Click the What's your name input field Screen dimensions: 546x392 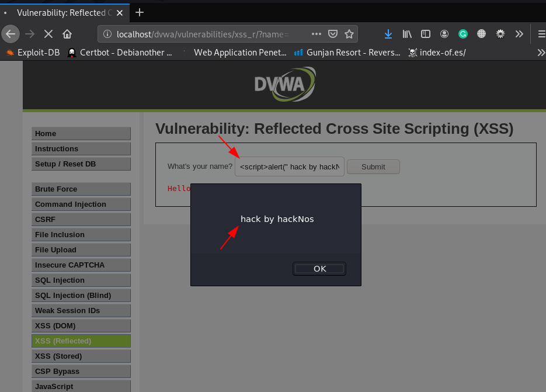point(290,166)
